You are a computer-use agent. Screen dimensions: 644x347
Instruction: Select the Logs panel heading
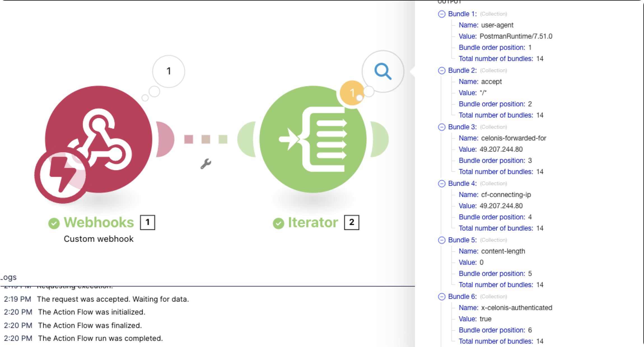coord(9,277)
